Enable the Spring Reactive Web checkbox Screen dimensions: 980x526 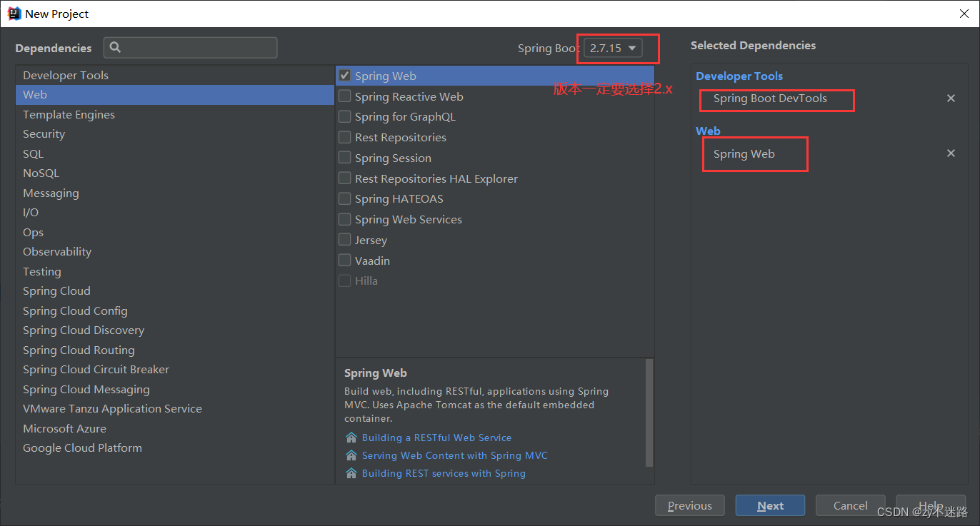point(345,96)
